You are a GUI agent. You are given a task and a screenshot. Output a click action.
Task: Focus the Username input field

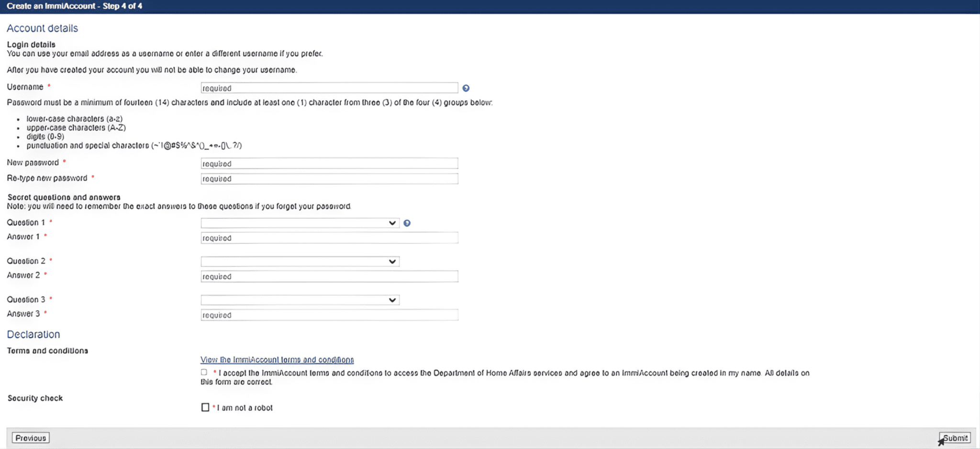click(x=329, y=88)
